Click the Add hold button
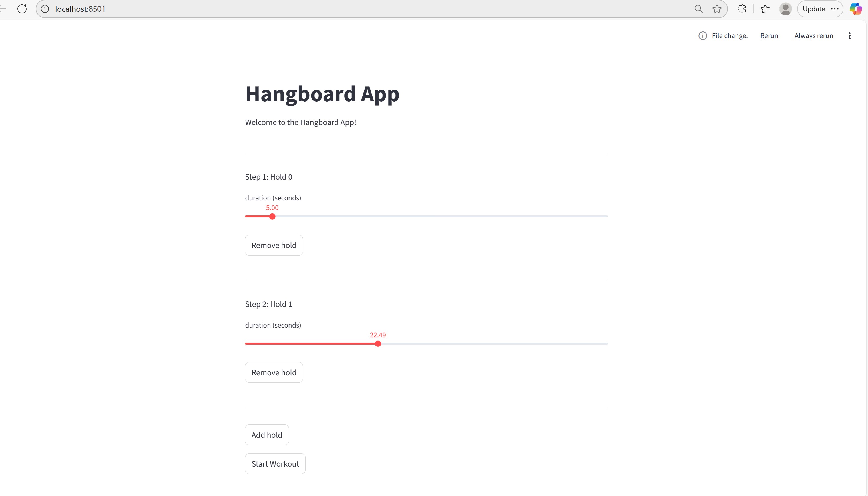 [x=266, y=435]
